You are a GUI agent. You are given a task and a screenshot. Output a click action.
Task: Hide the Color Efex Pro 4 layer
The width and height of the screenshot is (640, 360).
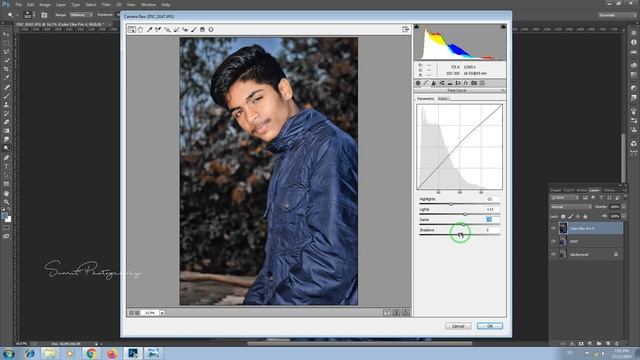[x=553, y=229]
